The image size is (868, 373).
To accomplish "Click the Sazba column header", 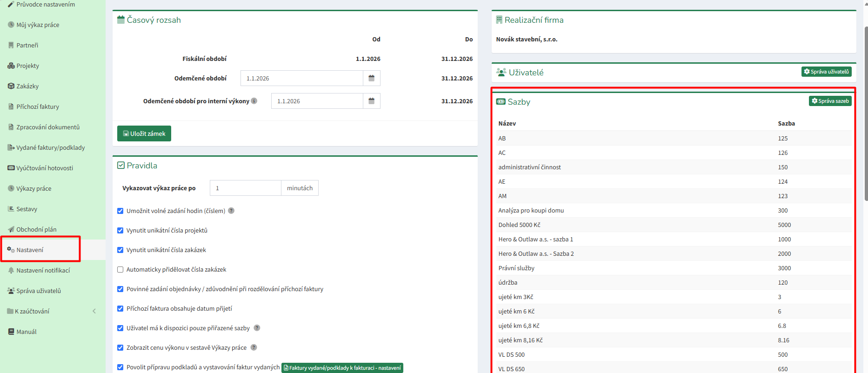I will coord(786,124).
